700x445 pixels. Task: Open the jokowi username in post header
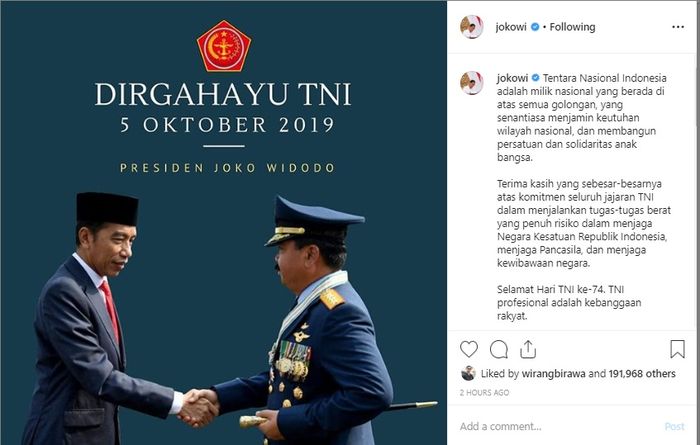point(511,27)
